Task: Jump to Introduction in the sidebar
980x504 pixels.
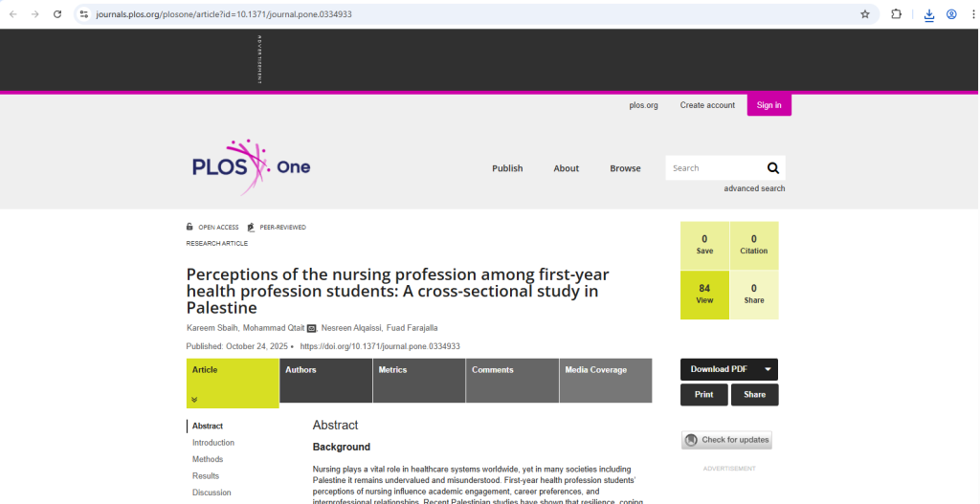Action: click(213, 443)
